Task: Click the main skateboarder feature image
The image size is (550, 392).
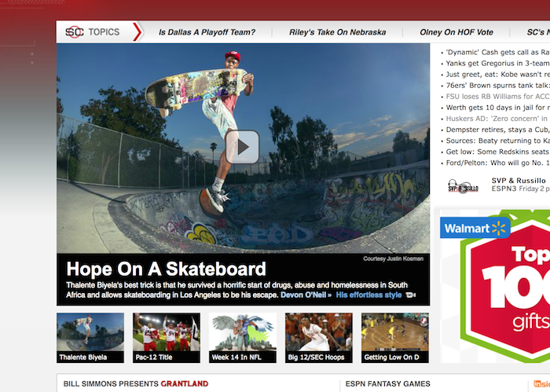Action: 243,148
